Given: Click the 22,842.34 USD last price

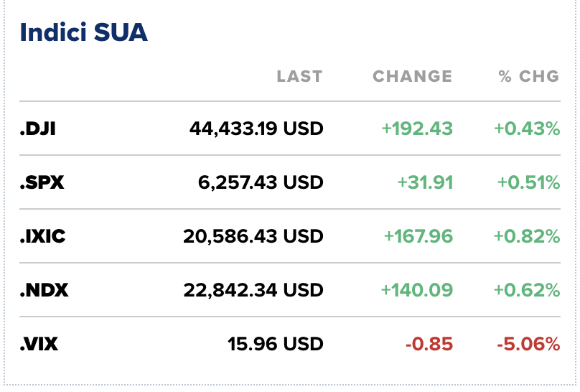Looking at the screenshot, I should pyautogui.click(x=253, y=290).
